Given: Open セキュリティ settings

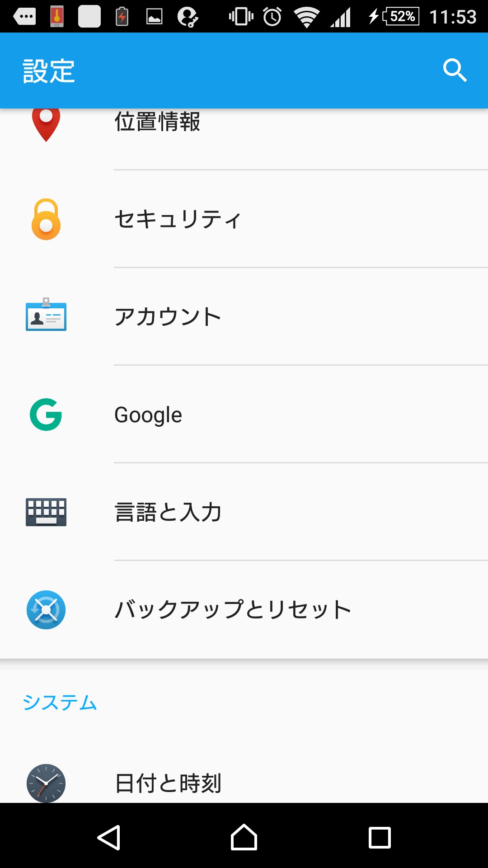Looking at the screenshot, I should [x=178, y=220].
